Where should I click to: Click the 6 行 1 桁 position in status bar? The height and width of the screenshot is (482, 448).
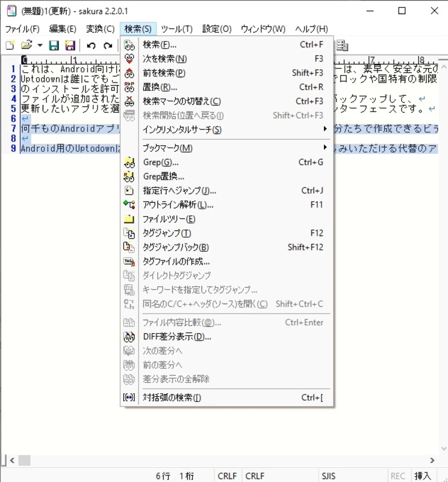click(175, 476)
